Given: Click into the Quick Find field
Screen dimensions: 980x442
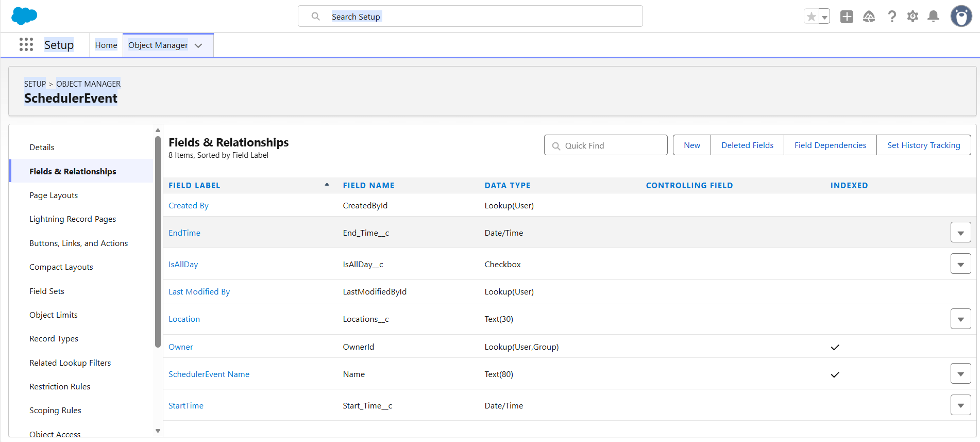Looking at the screenshot, I should [606, 145].
